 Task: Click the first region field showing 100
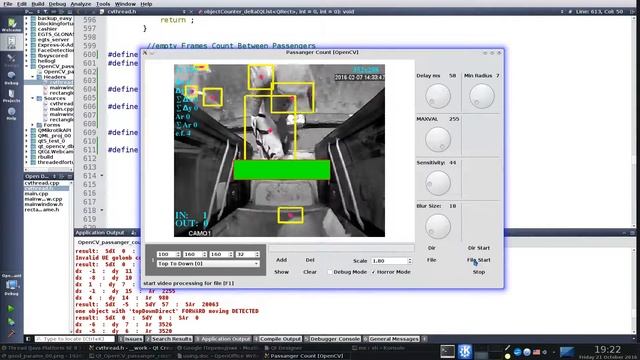[x=168, y=254]
